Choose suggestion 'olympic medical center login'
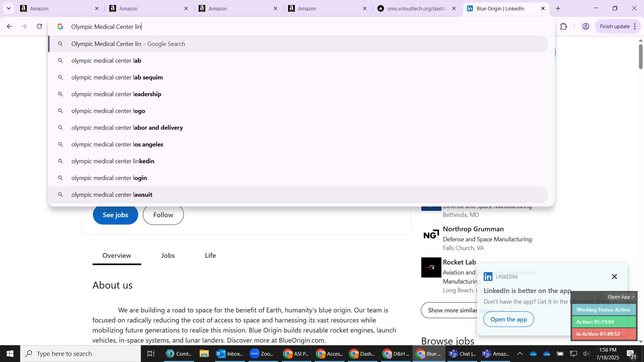 (298, 178)
